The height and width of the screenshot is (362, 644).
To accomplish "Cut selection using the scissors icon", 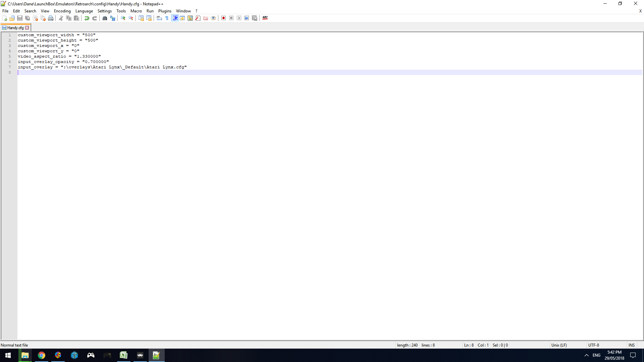I will pyautogui.click(x=61, y=18).
